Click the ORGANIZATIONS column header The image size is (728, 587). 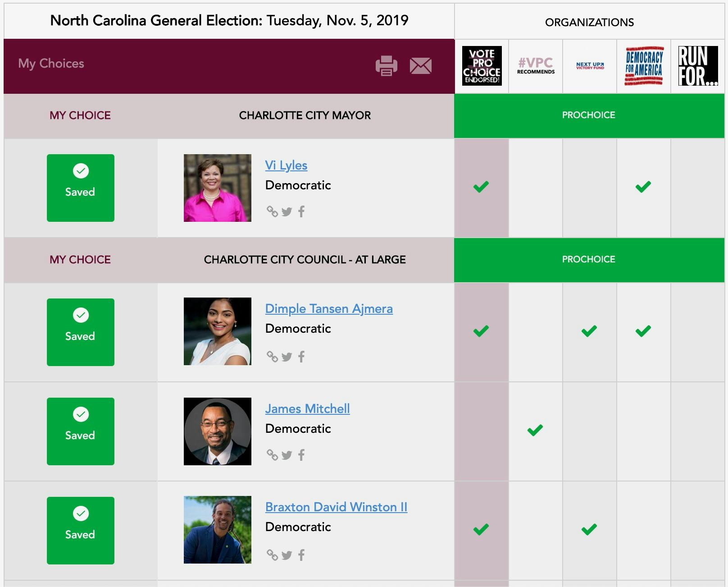590,22
